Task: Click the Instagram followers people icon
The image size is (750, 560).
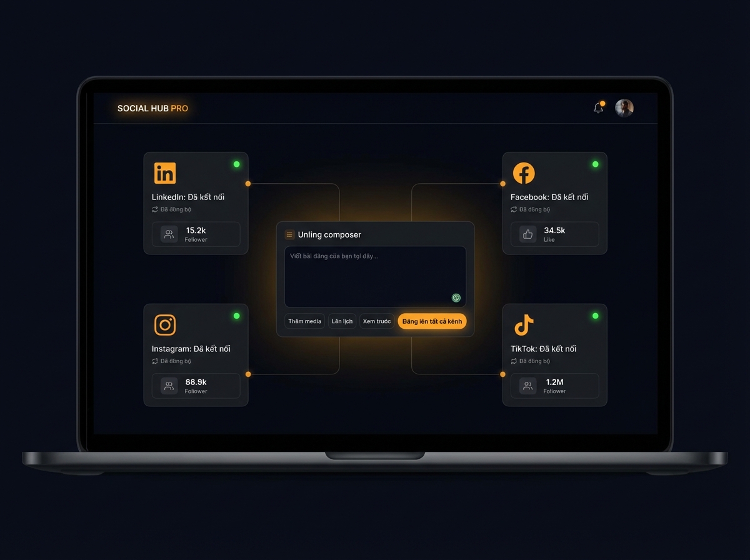Action: pos(169,386)
